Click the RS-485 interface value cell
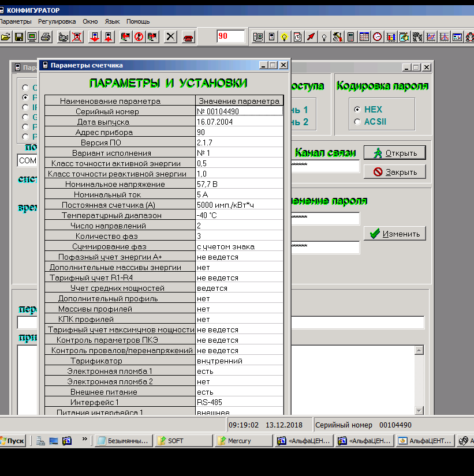The width and height of the screenshot is (474, 476). 239,402
